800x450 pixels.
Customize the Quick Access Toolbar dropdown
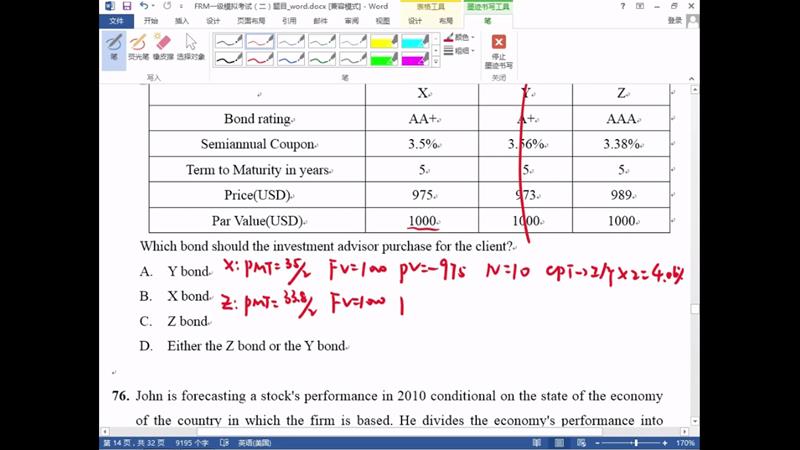click(181, 6)
